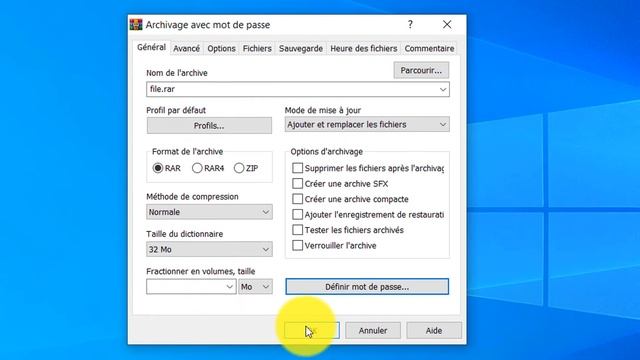
Task: Click the Parcourir... button
Action: tap(421, 70)
